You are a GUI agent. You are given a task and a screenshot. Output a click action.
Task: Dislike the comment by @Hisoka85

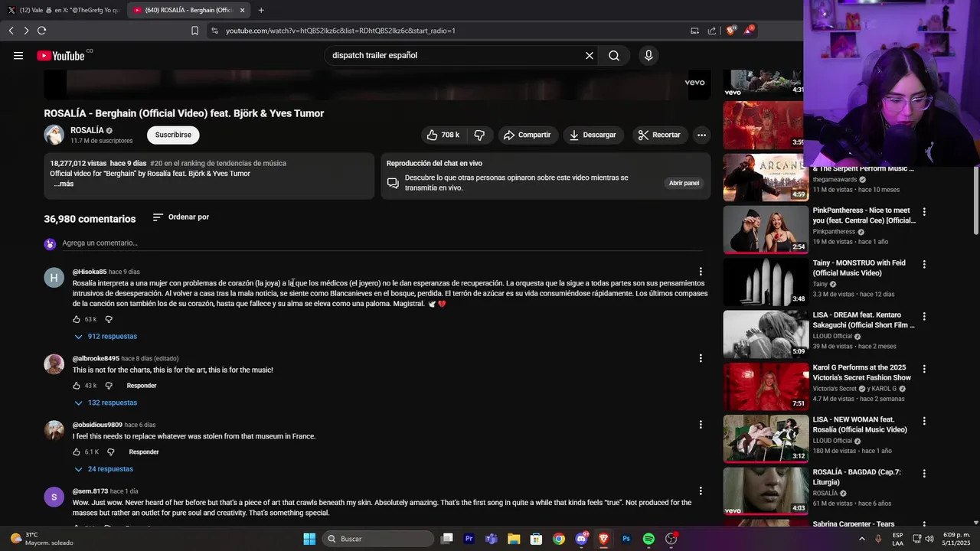coord(109,319)
